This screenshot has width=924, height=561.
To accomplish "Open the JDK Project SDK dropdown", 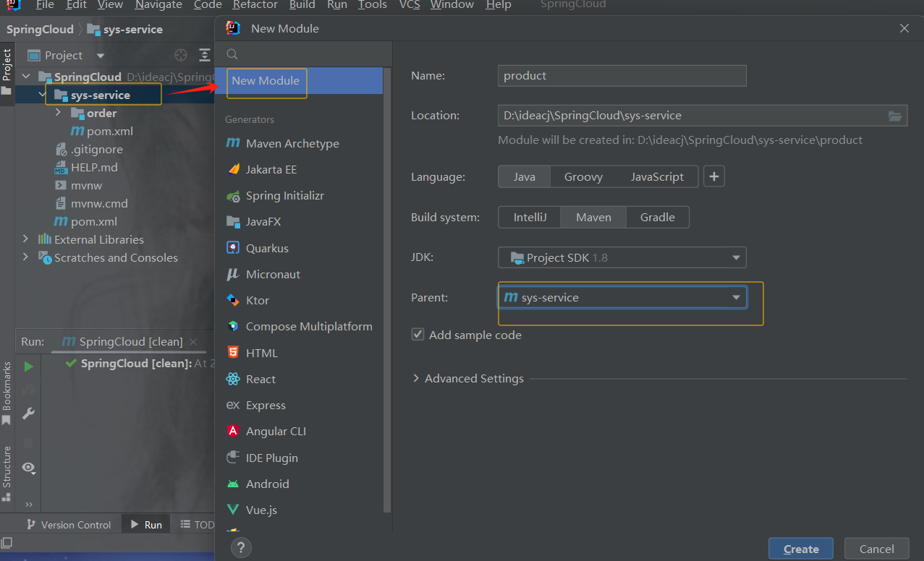I will (x=622, y=257).
